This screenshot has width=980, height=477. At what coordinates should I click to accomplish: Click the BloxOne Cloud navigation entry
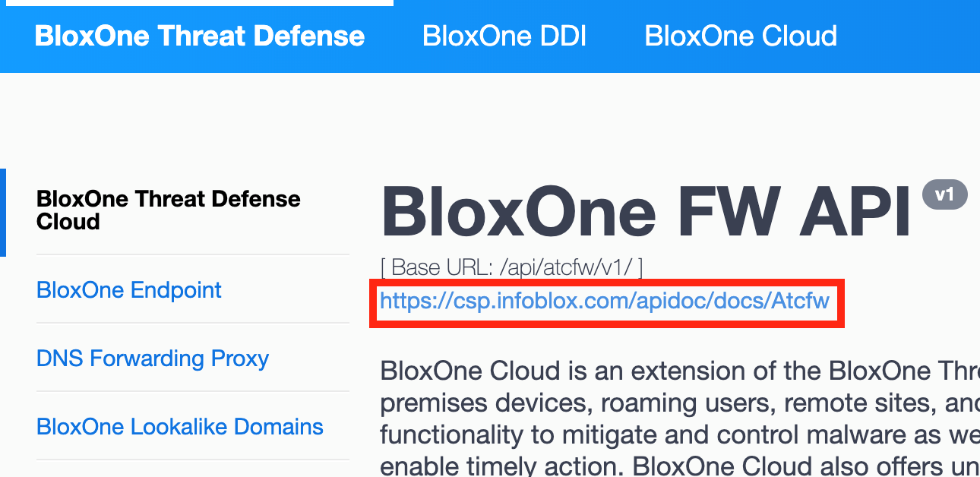click(741, 36)
